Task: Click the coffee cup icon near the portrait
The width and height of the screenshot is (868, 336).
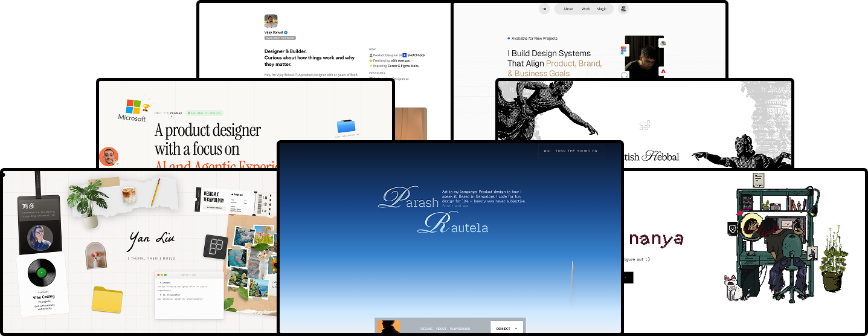Action: (663, 43)
